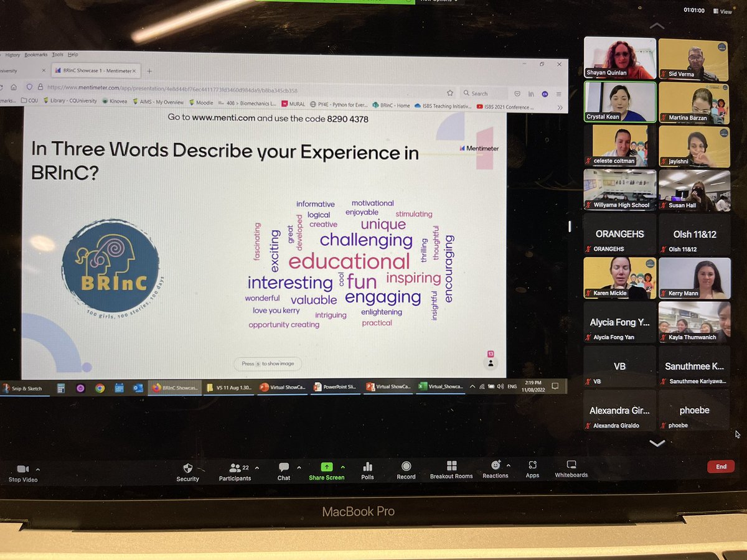Image resolution: width=747 pixels, height=560 pixels.
Task: Open Moodle bookmark
Action: [x=200, y=103]
